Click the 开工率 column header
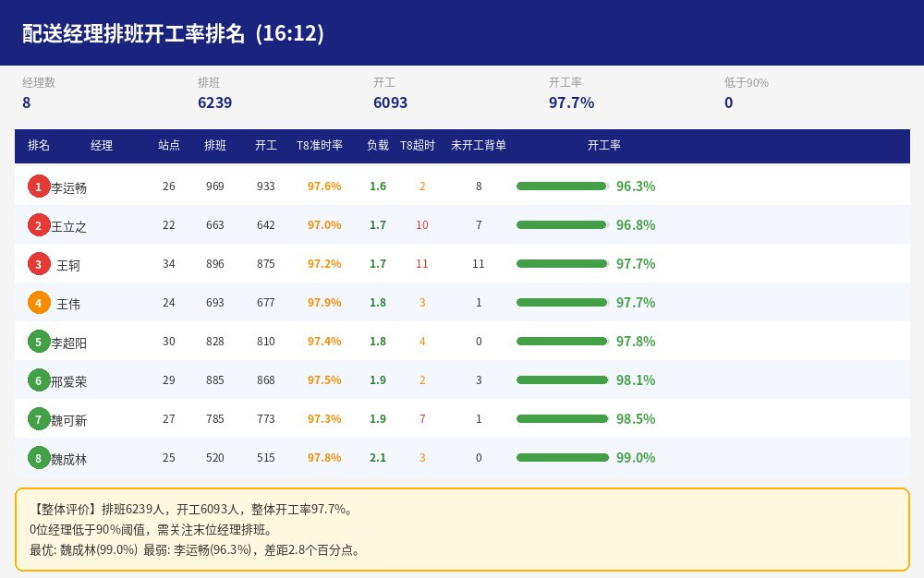 pyautogui.click(x=604, y=145)
